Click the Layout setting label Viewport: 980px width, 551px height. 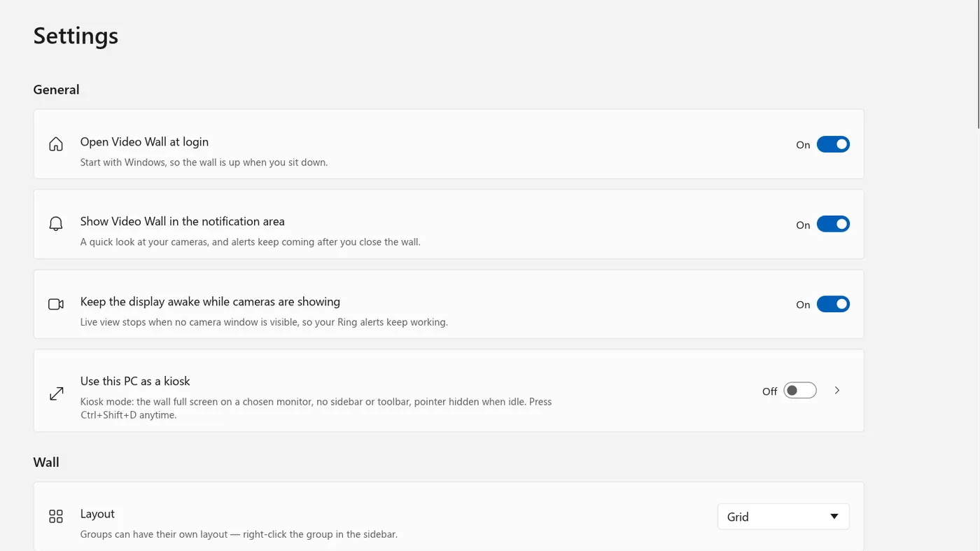click(x=97, y=514)
